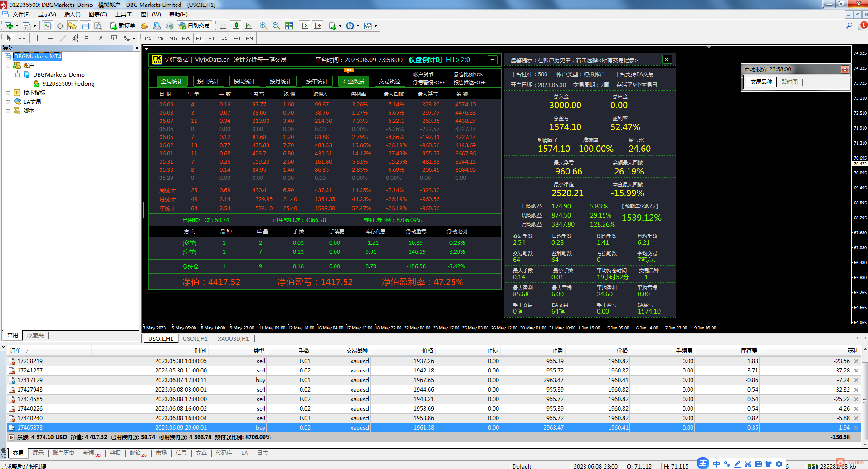Select the crosshair tool
The width and height of the screenshot is (868, 469).
click(22, 38)
